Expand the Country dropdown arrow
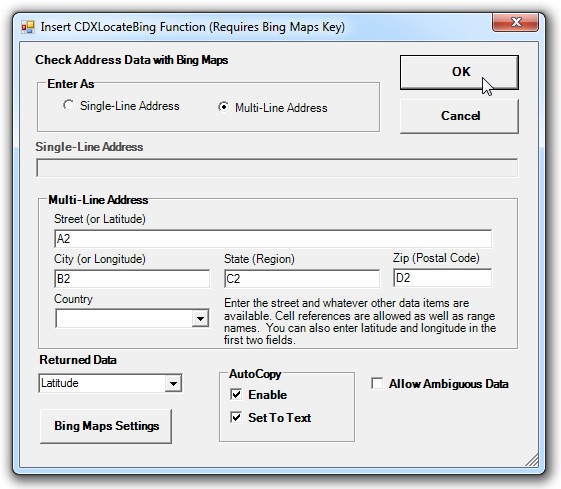 200,318
